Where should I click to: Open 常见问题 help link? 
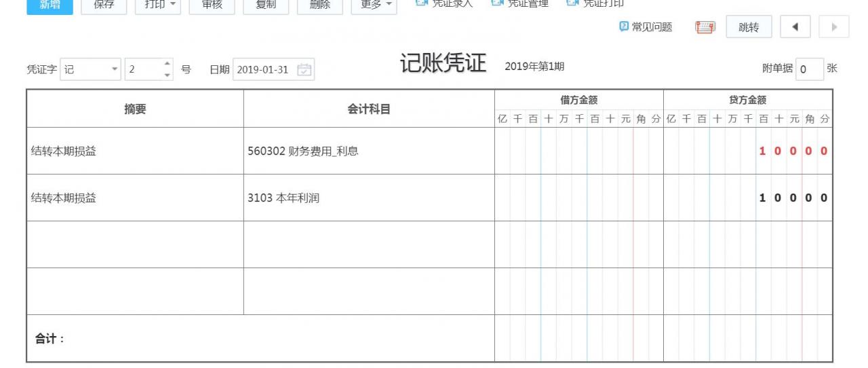(x=652, y=27)
